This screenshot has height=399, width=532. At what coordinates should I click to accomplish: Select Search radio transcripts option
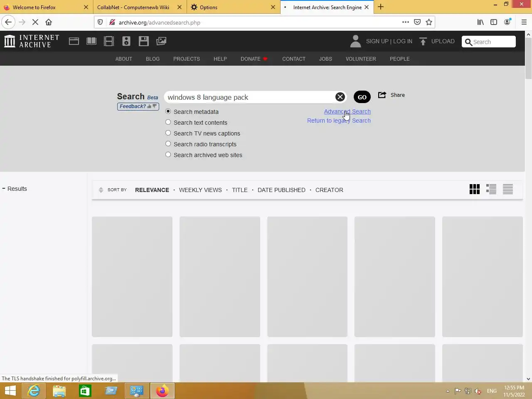pyautogui.click(x=168, y=144)
